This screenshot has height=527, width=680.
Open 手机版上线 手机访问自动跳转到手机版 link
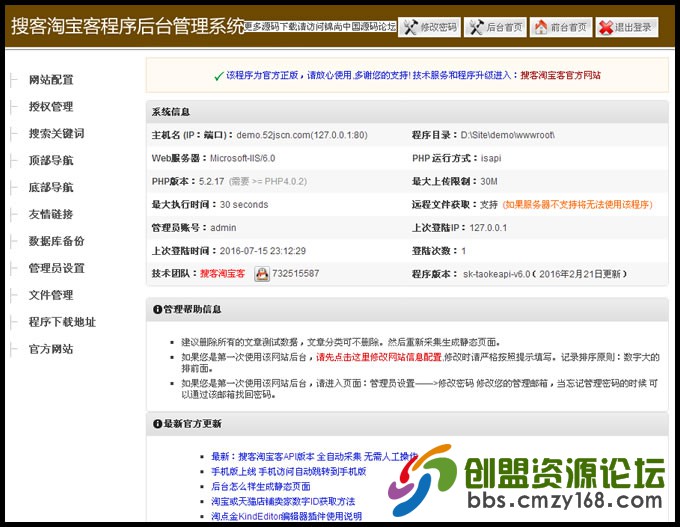(x=289, y=471)
